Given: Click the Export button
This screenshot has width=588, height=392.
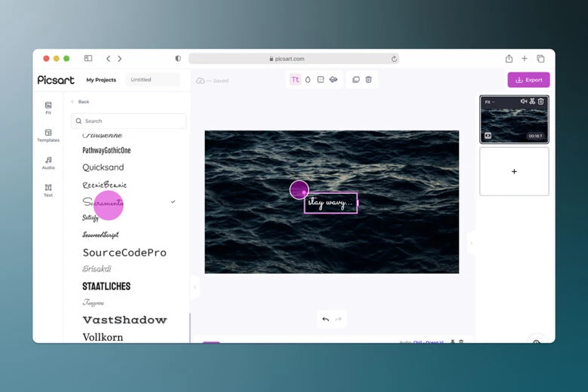Looking at the screenshot, I should pyautogui.click(x=528, y=80).
